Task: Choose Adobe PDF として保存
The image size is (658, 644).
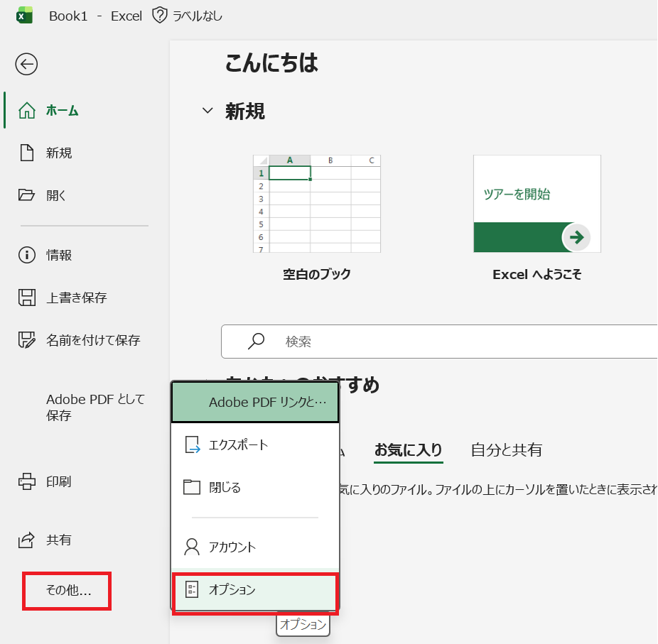Action: click(x=95, y=407)
